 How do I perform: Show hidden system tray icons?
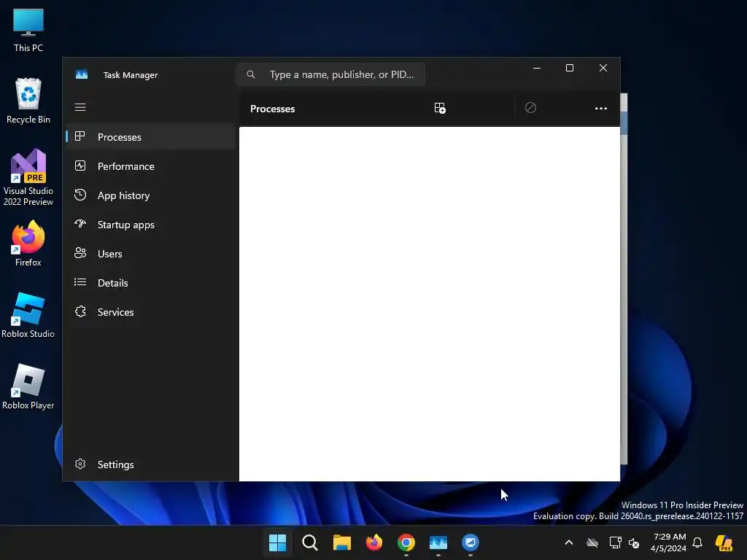[x=569, y=542]
